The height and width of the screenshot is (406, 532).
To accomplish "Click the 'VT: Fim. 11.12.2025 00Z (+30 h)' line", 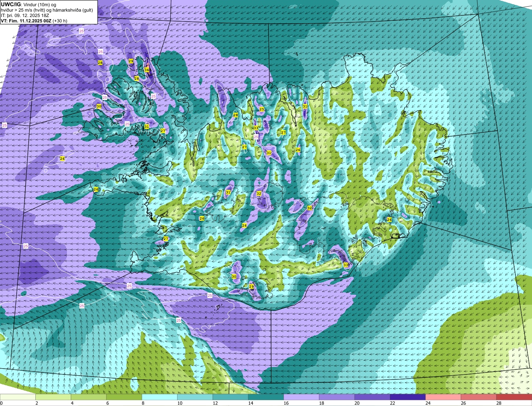I will [x=34, y=20].
